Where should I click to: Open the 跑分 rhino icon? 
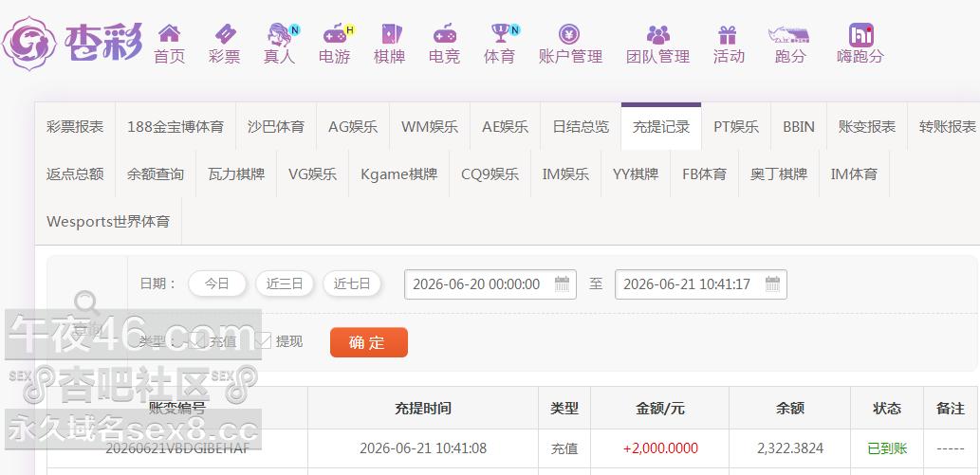tap(788, 34)
